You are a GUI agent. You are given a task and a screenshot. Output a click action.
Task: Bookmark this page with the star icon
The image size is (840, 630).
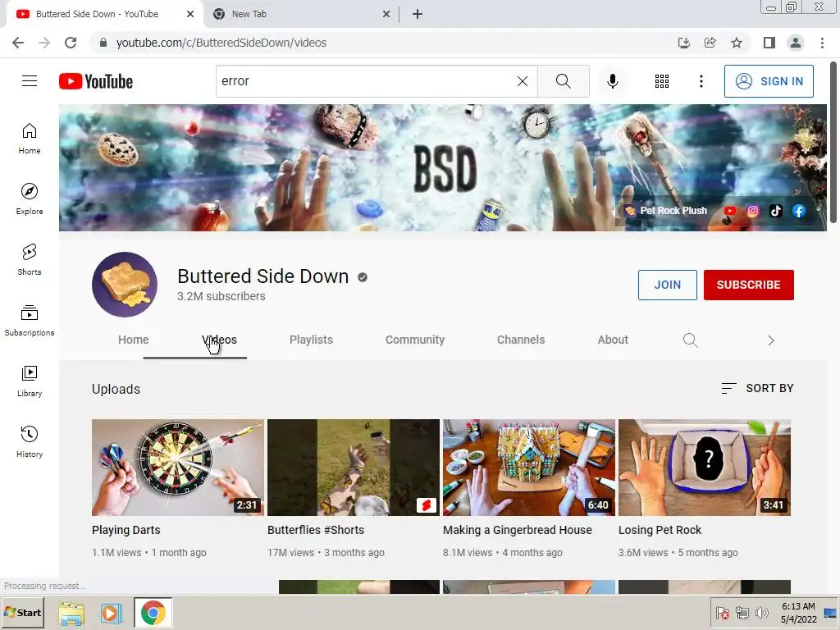pos(737,43)
